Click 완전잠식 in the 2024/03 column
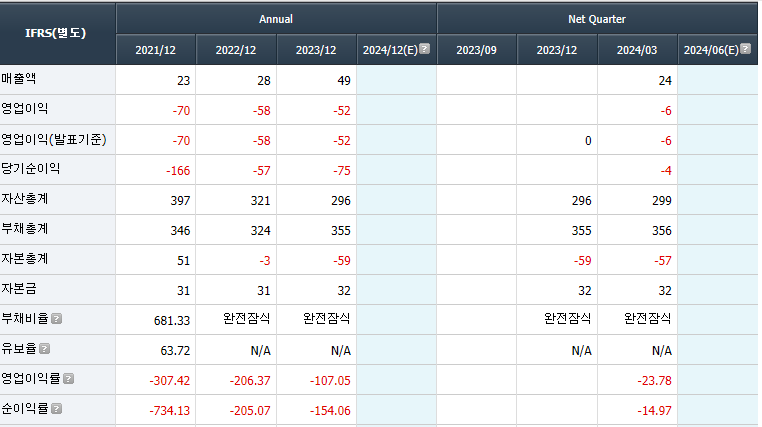This screenshot has width=762, height=427. (648, 319)
